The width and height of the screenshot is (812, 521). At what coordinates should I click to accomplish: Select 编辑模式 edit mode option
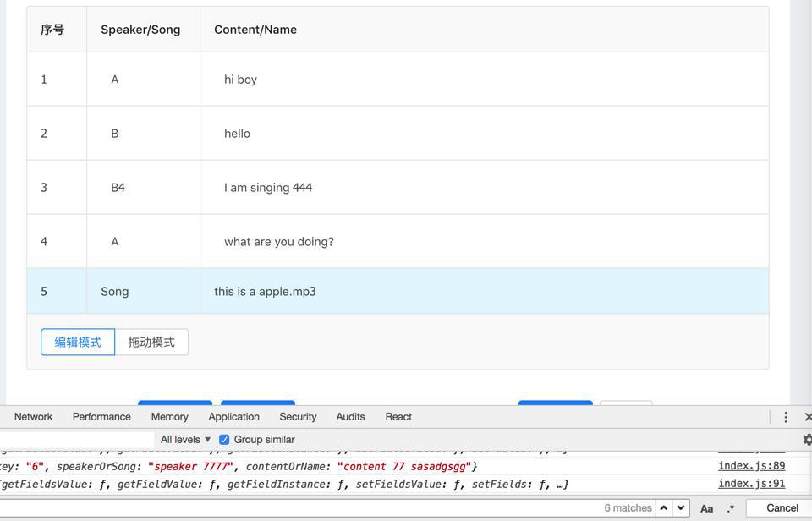coord(78,343)
